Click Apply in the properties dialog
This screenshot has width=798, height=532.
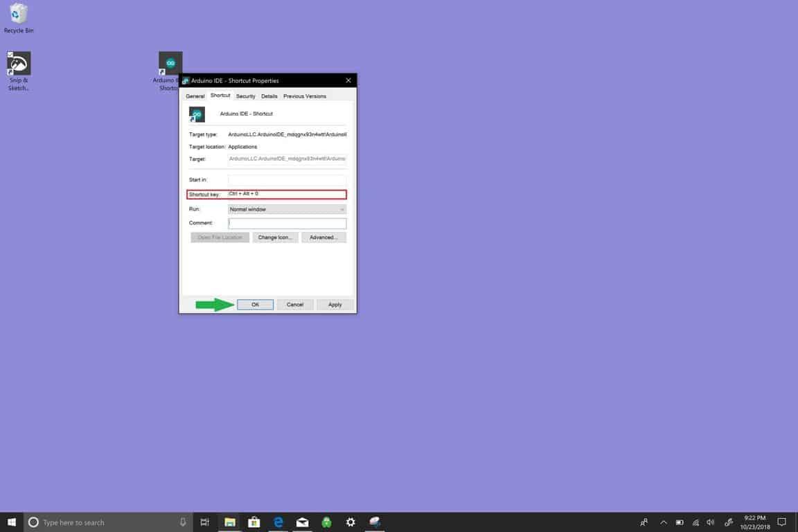click(x=334, y=304)
